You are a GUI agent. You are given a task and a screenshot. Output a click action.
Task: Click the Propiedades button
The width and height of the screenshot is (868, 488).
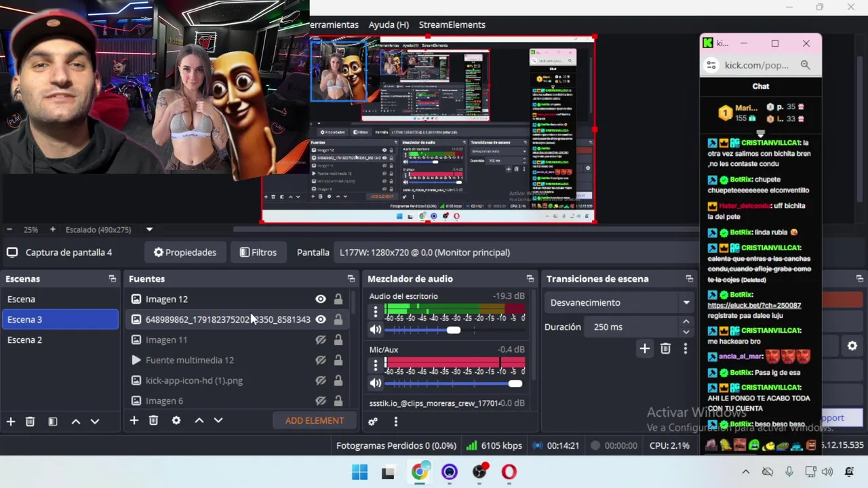tap(185, 252)
